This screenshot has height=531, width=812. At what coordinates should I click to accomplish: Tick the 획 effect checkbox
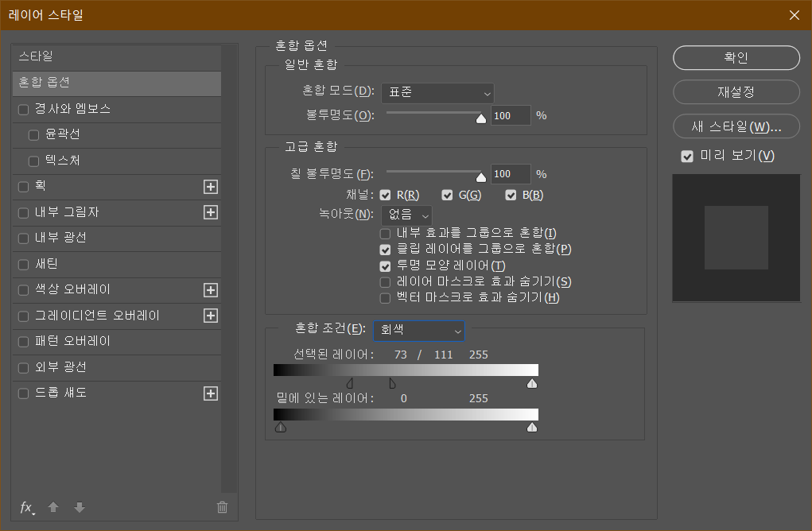click(x=23, y=187)
